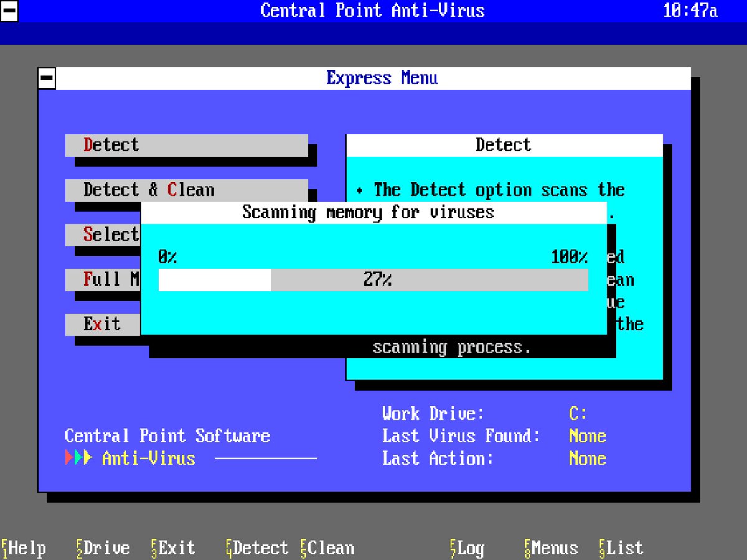Click the Central Point Anti-Virus title text
The image size is (747, 560).
[x=373, y=11]
